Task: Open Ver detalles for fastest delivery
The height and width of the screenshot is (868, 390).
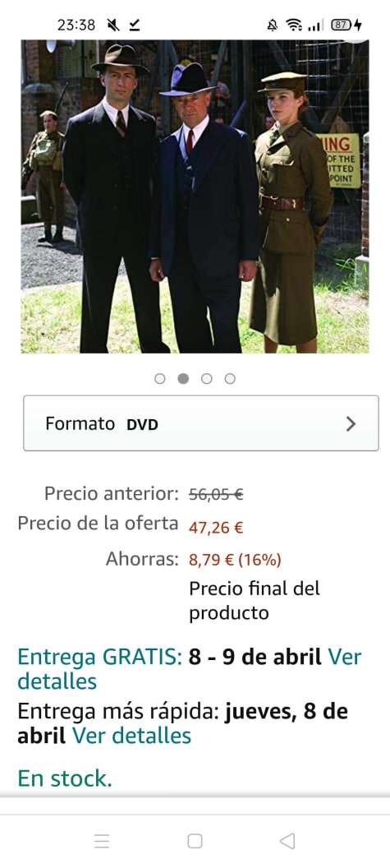Action: pos(131,736)
